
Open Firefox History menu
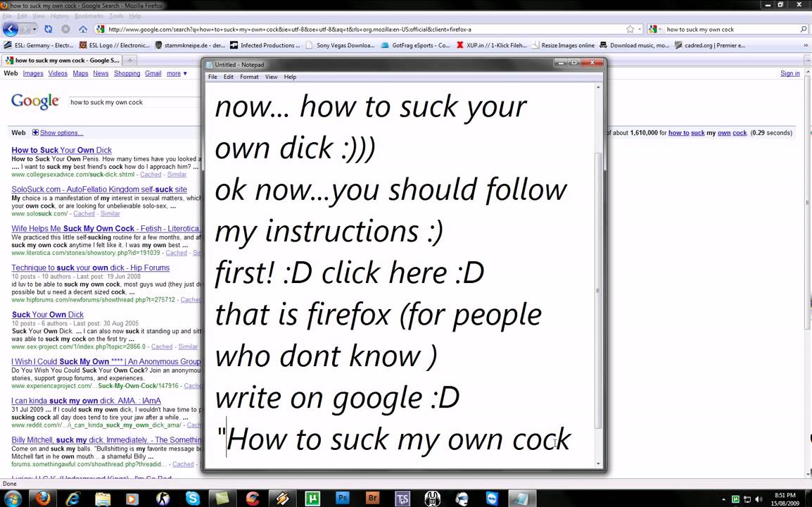click(x=60, y=16)
